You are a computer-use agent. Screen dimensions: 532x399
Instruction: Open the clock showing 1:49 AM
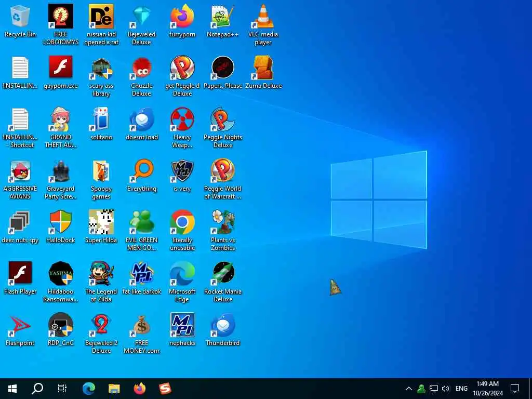[x=487, y=389]
